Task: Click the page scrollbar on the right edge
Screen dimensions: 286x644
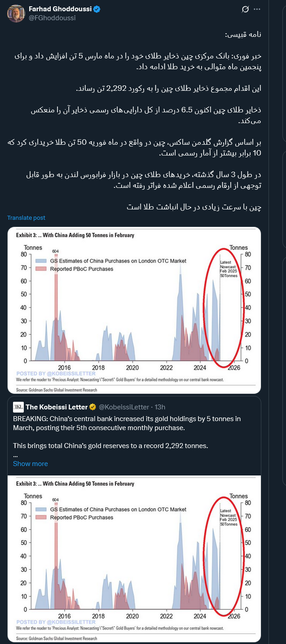Action: click(x=285, y=180)
